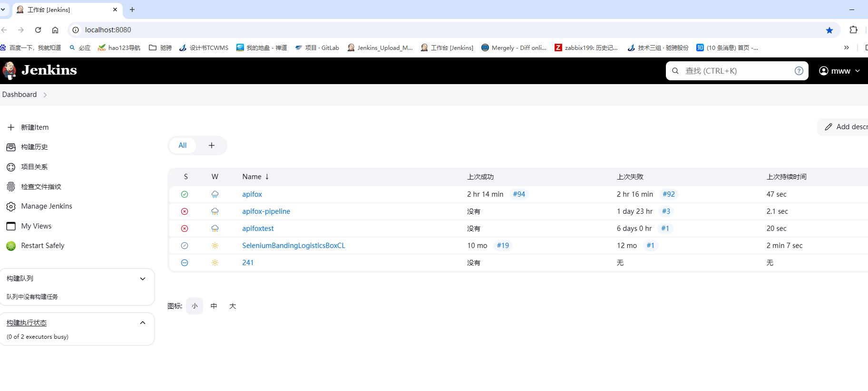Click failed status icon for apifoxtest
Screen dimensions: 868x391
click(185, 229)
